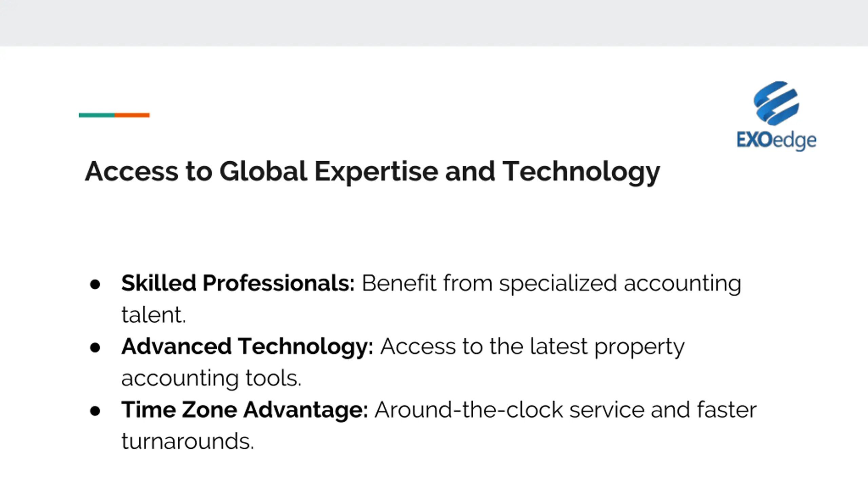Select the orange accent line segment
868x488 pixels.
(x=132, y=115)
